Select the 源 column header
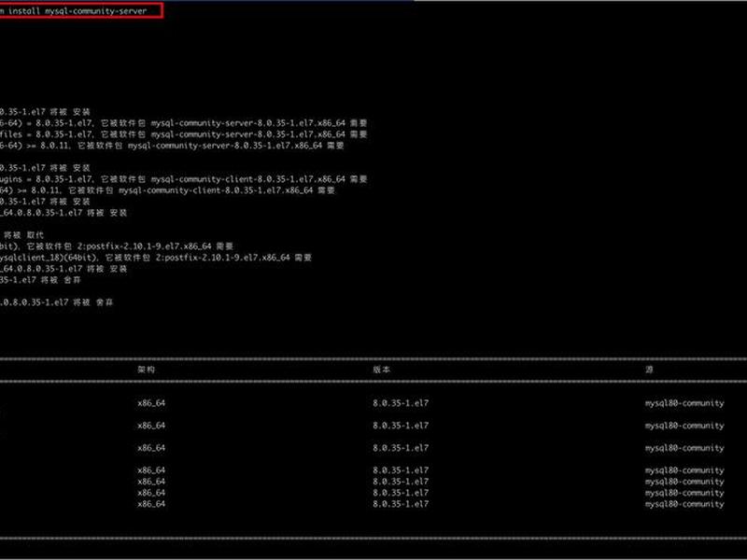Screen dimensions: 747x560 click(x=649, y=370)
